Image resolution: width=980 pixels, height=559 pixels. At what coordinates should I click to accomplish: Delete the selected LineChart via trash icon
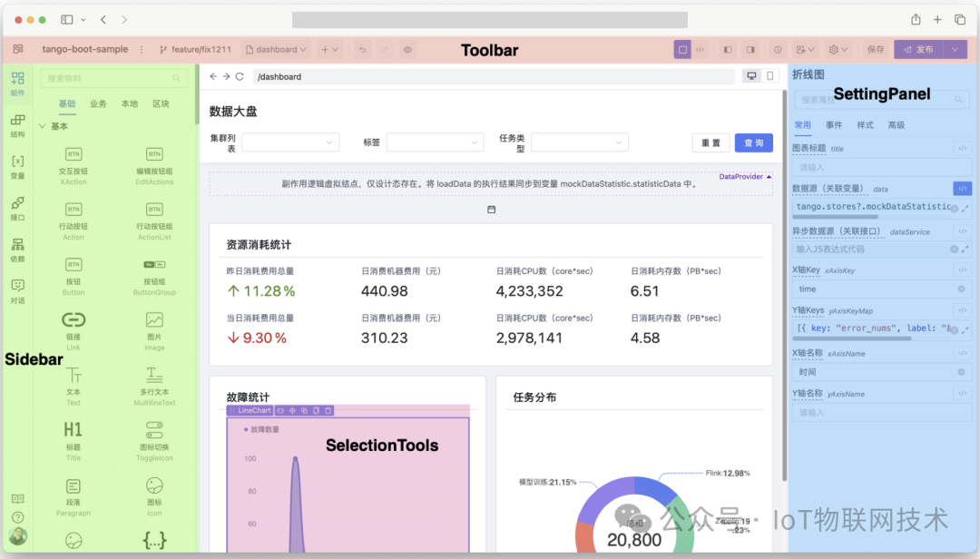click(x=328, y=411)
